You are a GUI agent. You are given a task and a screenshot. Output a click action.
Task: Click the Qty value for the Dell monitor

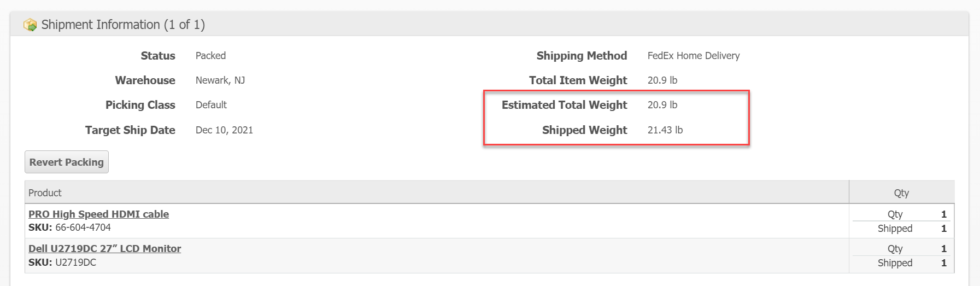point(943,249)
